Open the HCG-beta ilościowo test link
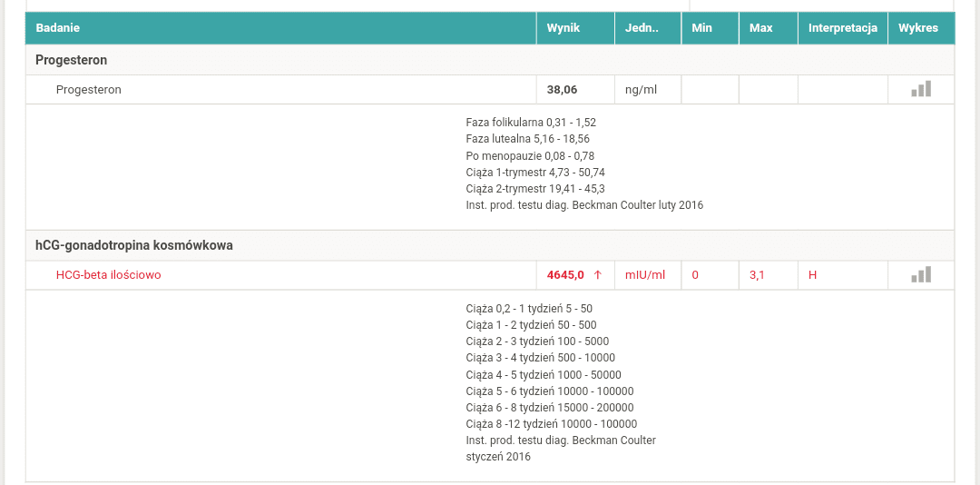The height and width of the screenshot is (485, 980). point(109,274)
